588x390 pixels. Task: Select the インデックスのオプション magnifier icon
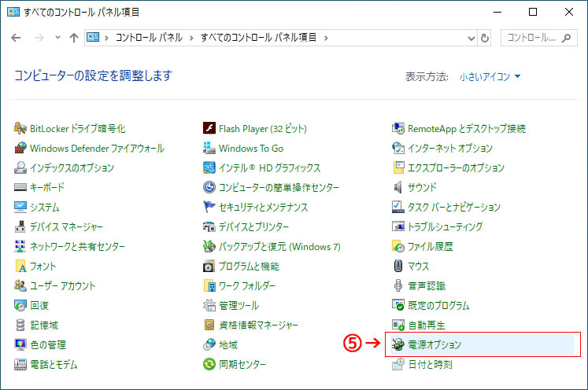20,167
